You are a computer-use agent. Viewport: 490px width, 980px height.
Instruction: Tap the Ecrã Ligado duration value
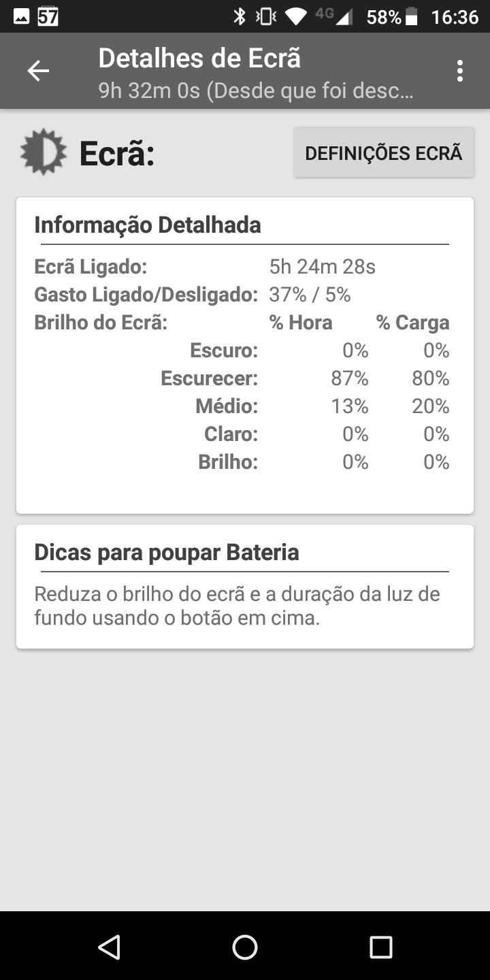click(323, 267)
